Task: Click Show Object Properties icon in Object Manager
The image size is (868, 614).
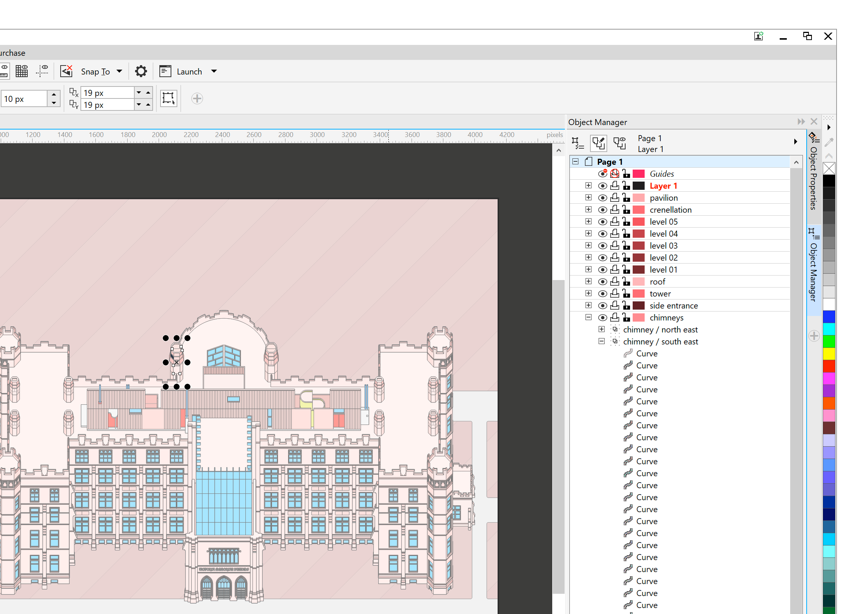Action: [577, 143]
